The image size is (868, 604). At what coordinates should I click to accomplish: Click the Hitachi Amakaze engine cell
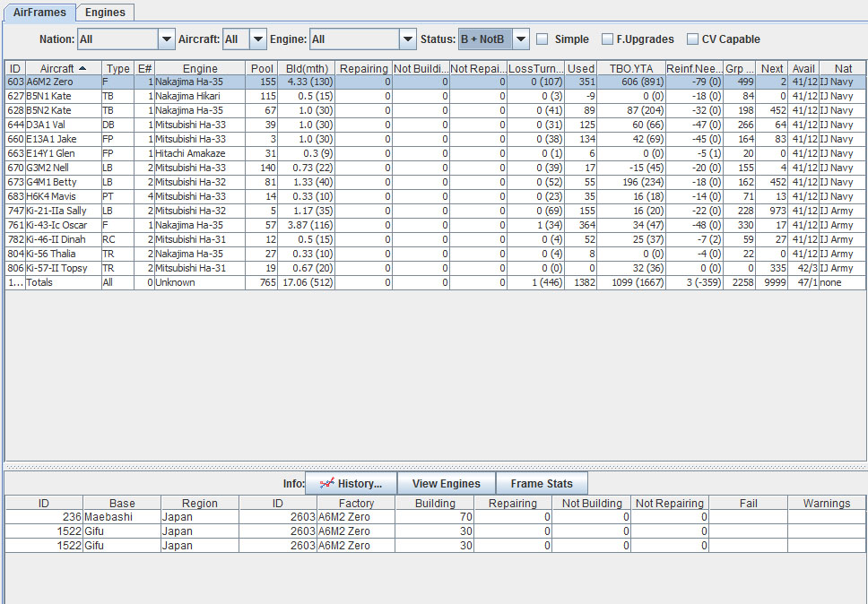click(x=200, y=154)
